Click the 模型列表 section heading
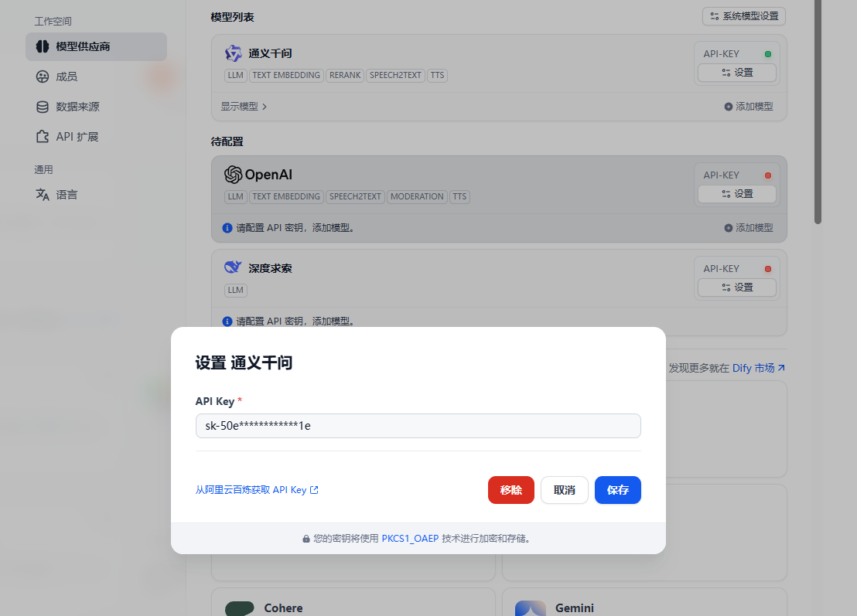857x616 pixels. coord(232,17)
